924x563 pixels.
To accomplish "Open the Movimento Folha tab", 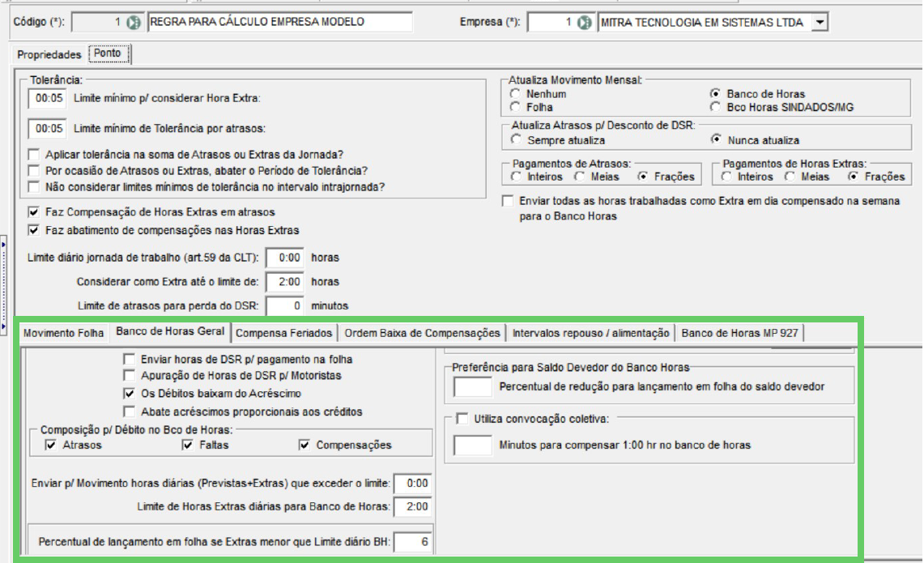I will click(63, 333).
